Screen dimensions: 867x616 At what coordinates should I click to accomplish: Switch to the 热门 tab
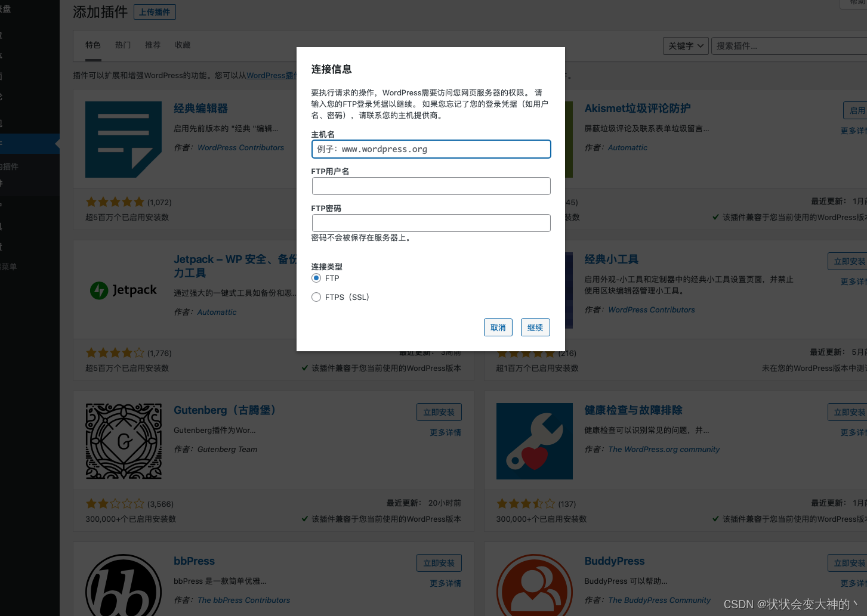coord(123,45)
